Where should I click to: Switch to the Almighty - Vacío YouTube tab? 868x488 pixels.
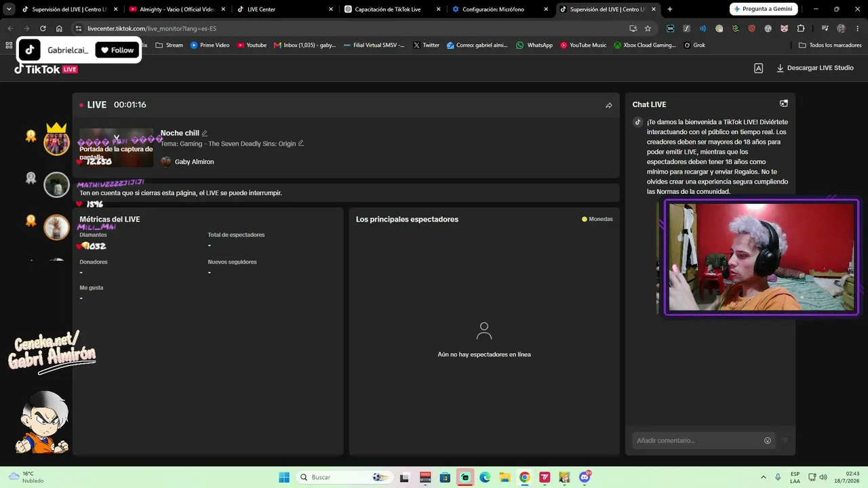[x=176, y=9]
